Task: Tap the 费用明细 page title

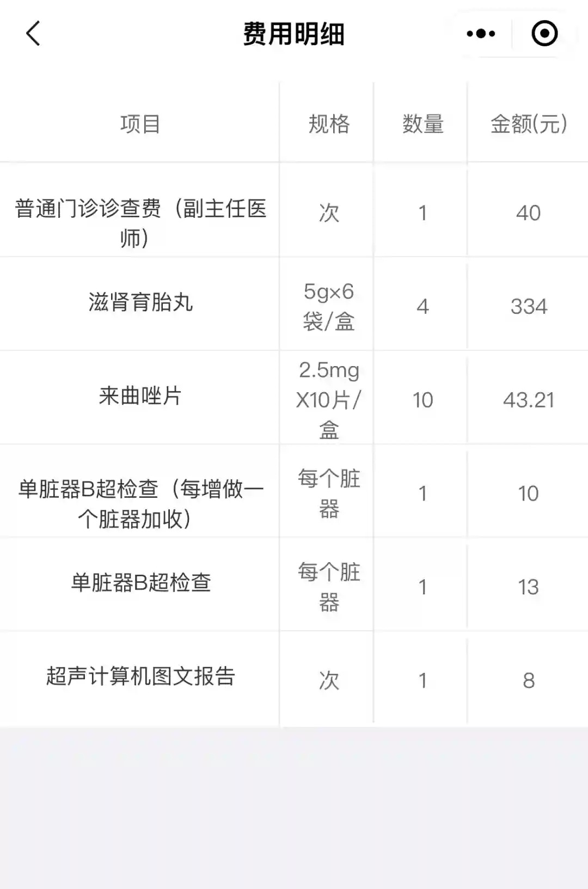Action: pos(293,34)
